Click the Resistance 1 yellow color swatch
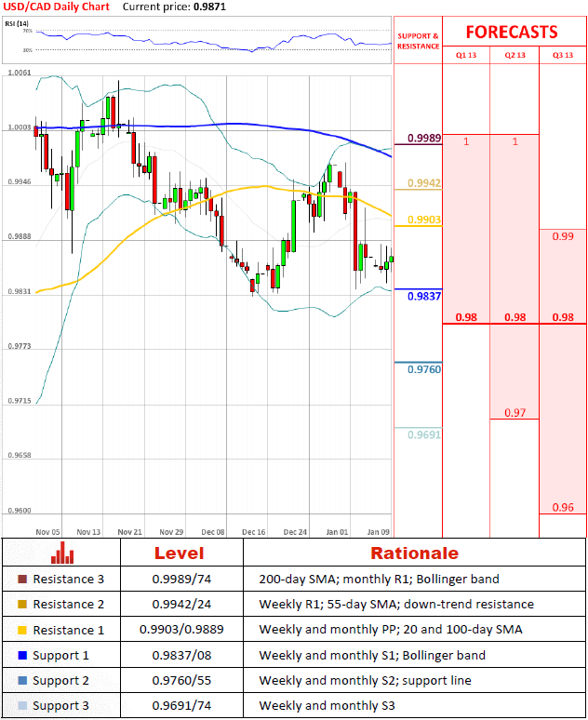The height and width of the screenshot is (720, 588). (x=22, y=630)
